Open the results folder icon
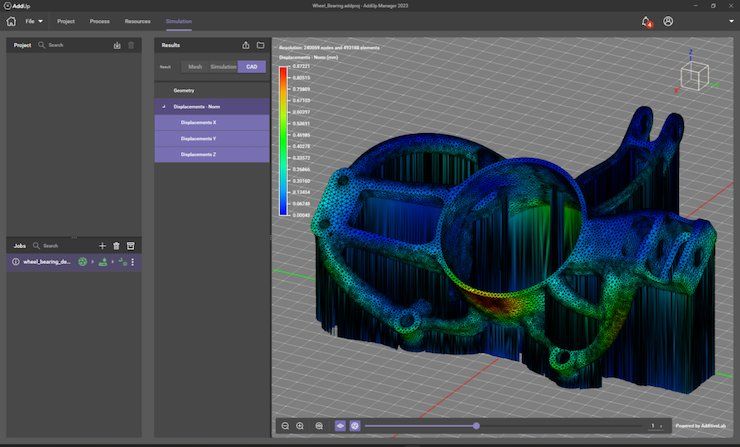This screenshot has width=740, height=447. [261, 45]
